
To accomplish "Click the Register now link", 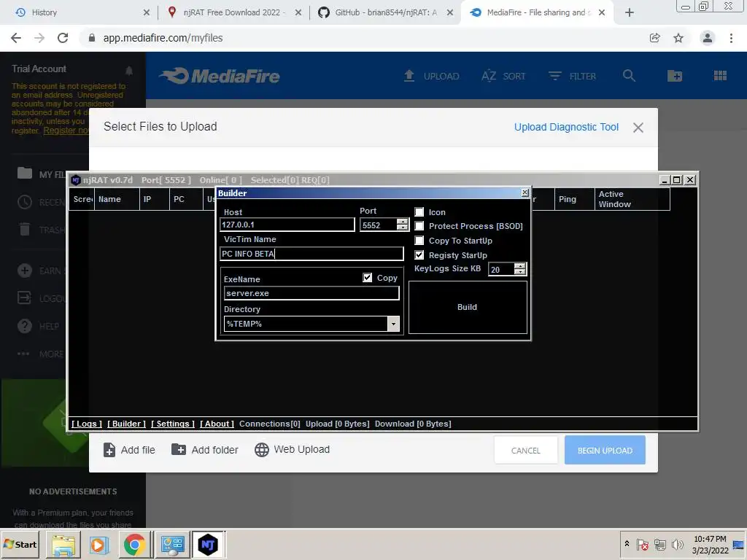I will 66,131.
